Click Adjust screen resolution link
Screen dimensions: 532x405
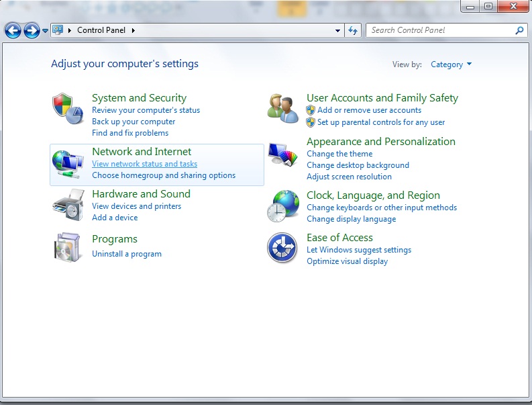(349, 177)
